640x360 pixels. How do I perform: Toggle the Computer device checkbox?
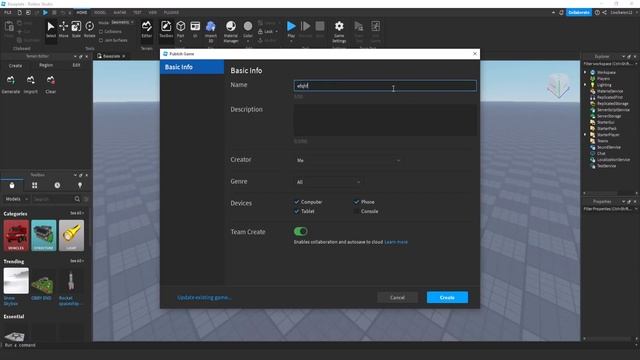297,202
